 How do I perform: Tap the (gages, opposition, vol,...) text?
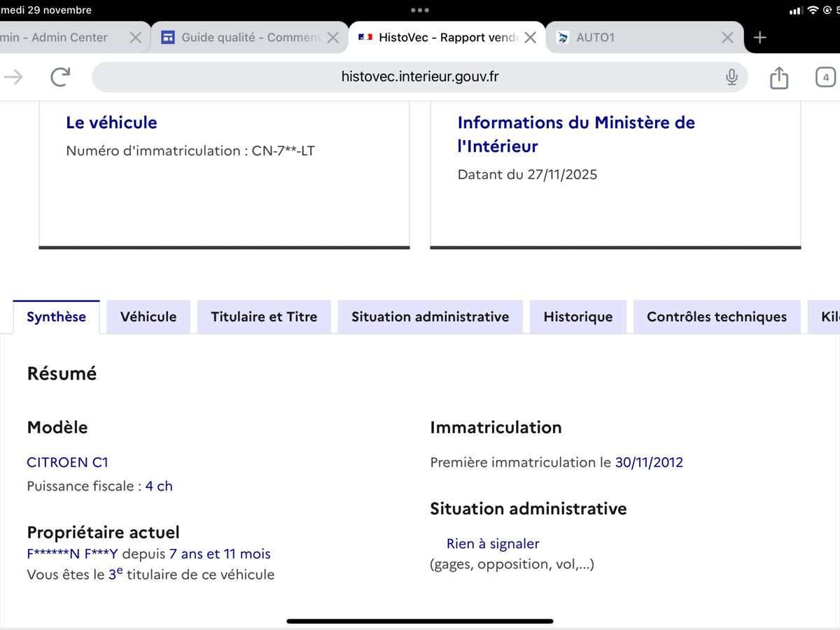[512, 563]
